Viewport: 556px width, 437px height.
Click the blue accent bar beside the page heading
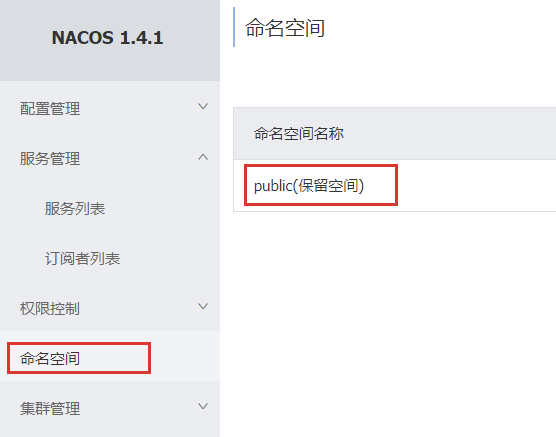coord(234,27)
